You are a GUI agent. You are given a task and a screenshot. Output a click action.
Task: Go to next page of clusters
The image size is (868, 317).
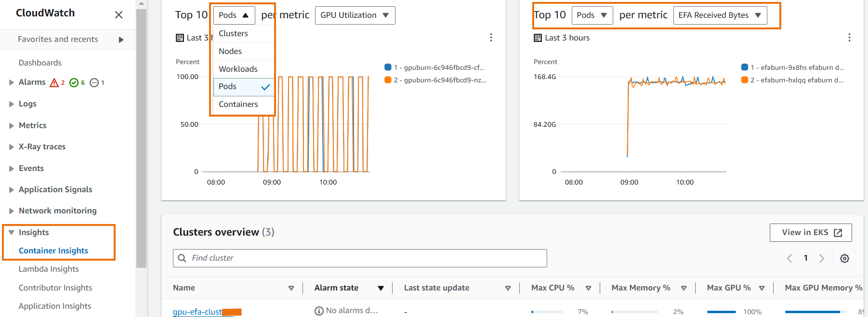tap(822, 258)
